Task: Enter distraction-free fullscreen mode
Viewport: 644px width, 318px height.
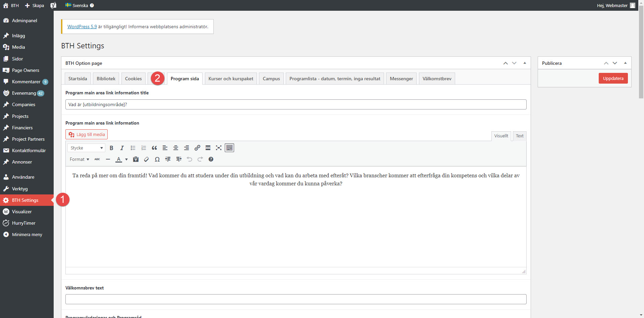Action: (219, 148)
